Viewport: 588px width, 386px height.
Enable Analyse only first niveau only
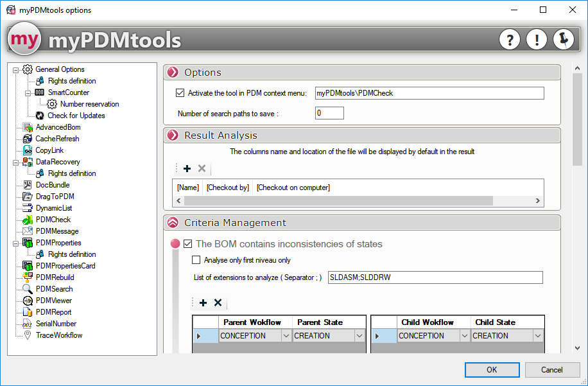tap(196, 260)
